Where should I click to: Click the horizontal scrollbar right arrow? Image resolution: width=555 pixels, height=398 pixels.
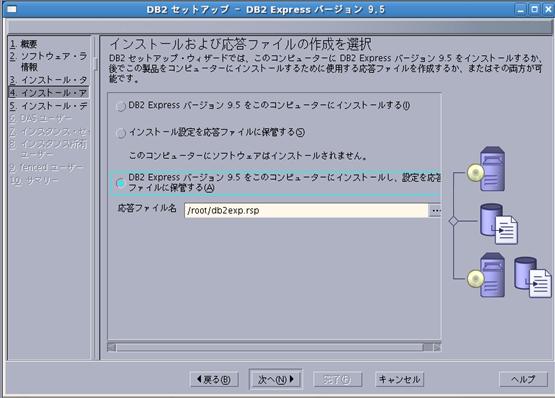[437, 347]
